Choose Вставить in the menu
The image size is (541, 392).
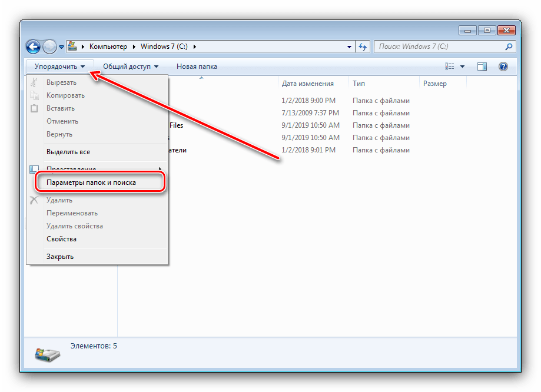[x=97, y=108]
